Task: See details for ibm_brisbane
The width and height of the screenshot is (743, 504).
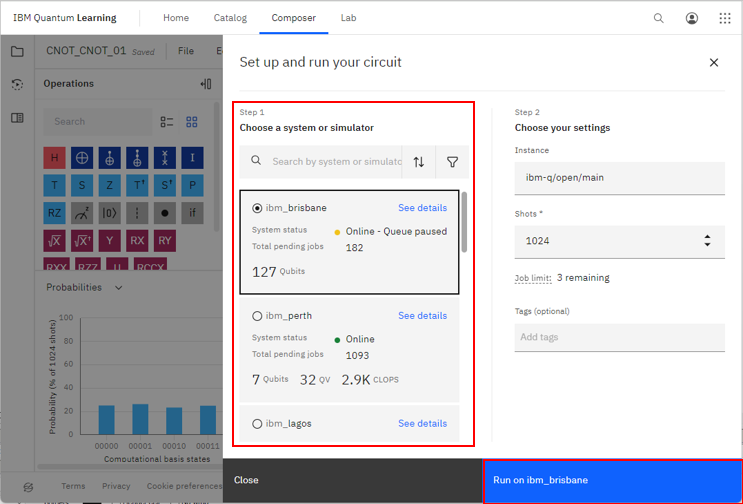Action: pyautogui.click(x=422, y=208)
